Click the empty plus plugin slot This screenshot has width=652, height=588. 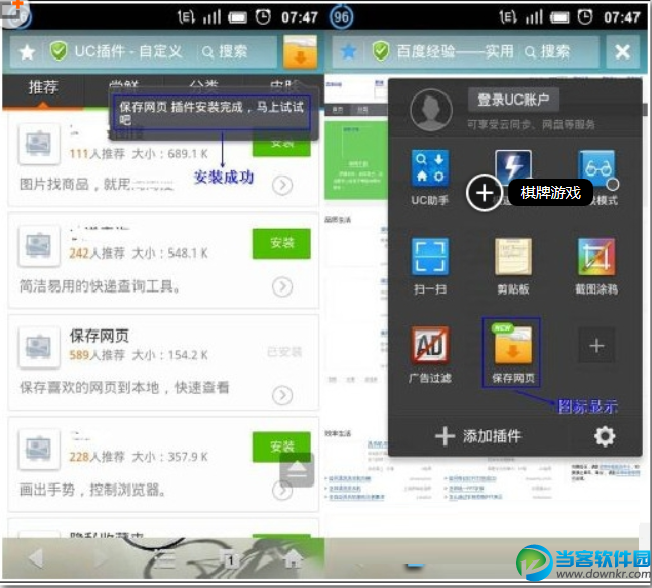pos(596,345)
